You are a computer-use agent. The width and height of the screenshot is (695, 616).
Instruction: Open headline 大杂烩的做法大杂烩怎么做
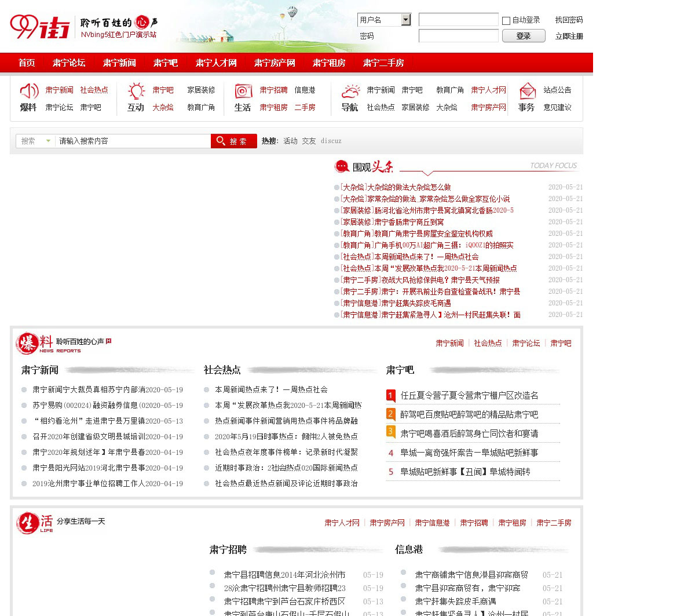click(x=409, y=187)
